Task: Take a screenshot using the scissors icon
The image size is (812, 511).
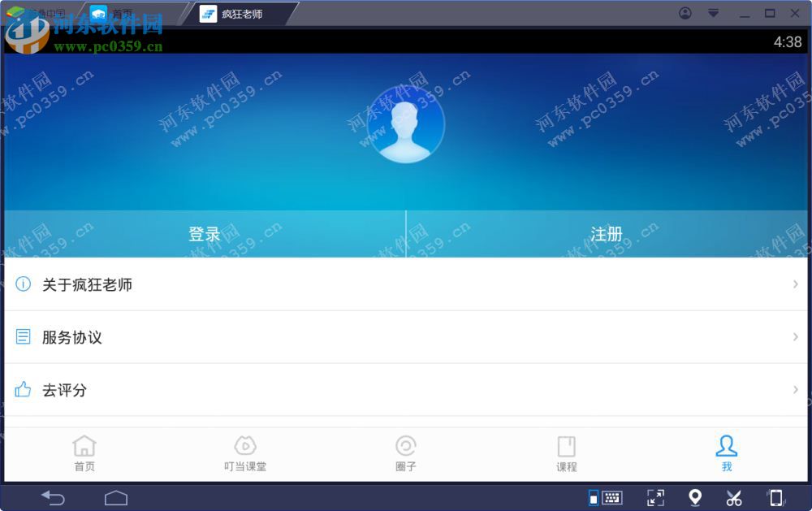Action: pos(734,497)
